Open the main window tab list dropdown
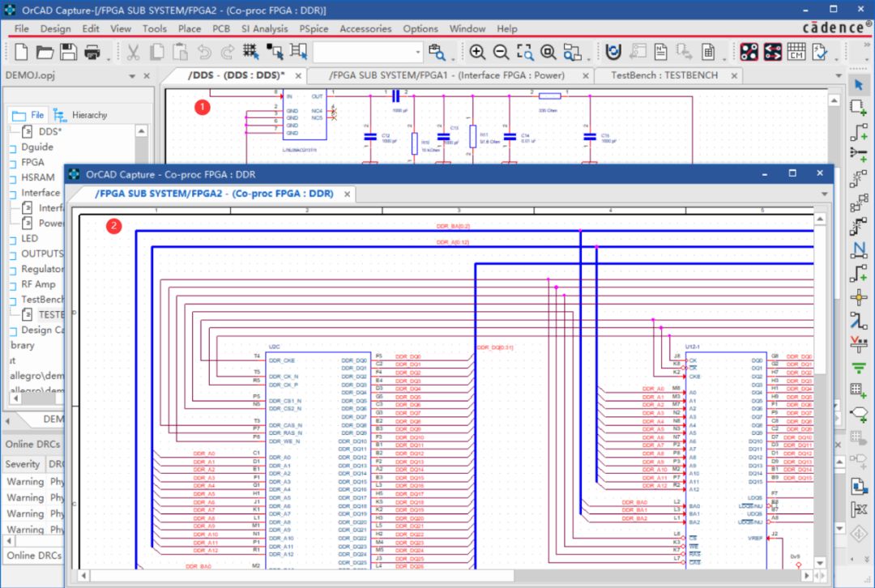Screen dimensions: 875x588 pos(839,76)
